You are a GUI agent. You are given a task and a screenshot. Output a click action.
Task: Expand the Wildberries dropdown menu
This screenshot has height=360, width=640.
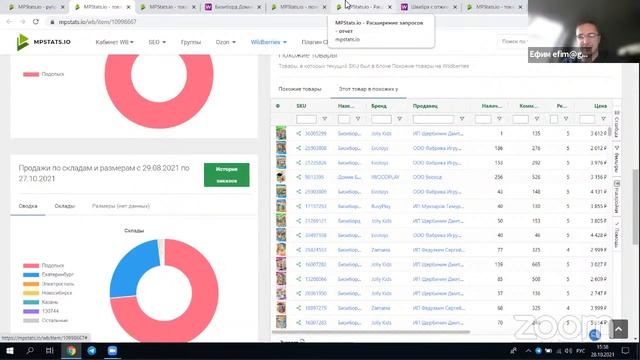(269, 42)
